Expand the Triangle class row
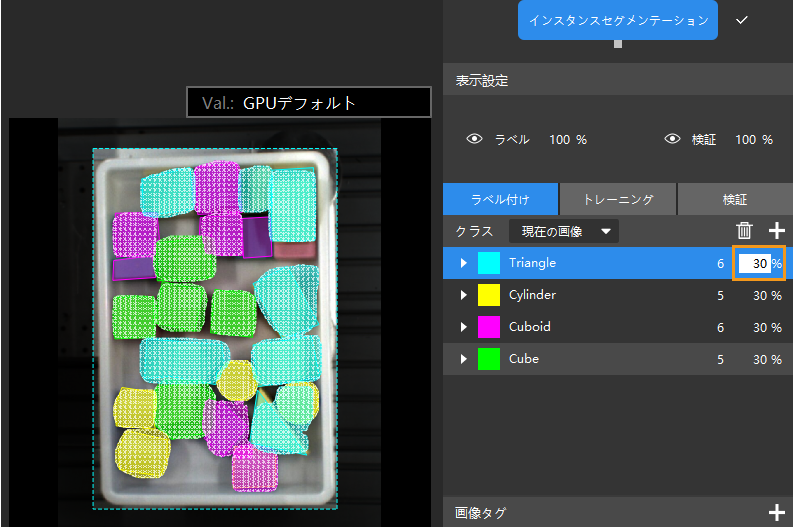The width and height of the screenshot is (793, 527). [463, 263]
